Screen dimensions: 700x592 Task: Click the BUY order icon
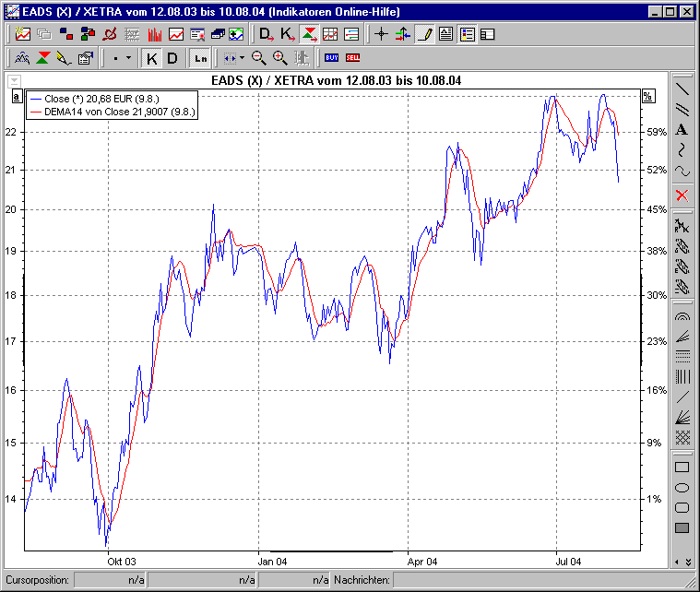pos(332,58)
